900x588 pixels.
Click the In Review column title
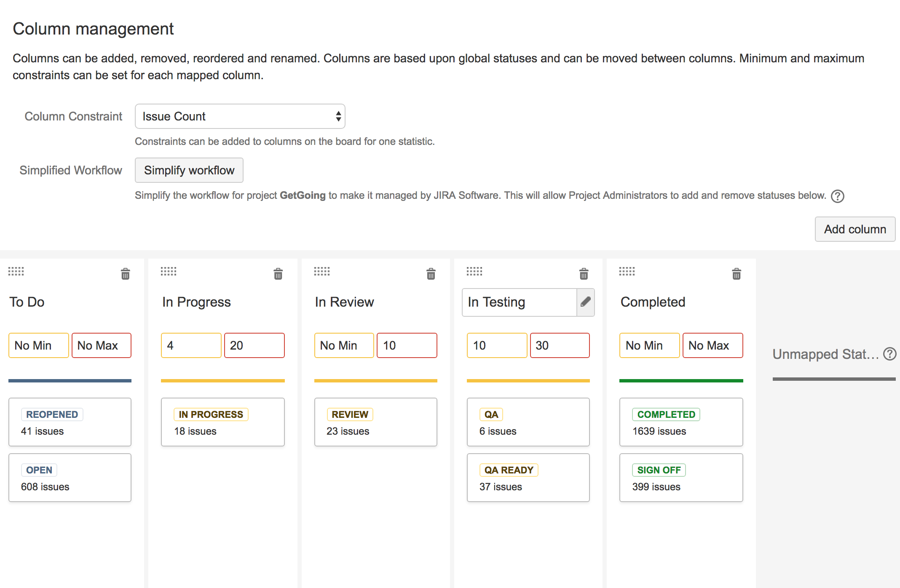click(344, 302)
